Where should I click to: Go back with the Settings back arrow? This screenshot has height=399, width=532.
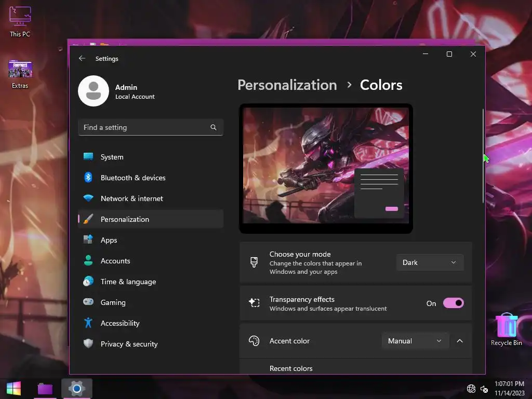tap(82, 58)
